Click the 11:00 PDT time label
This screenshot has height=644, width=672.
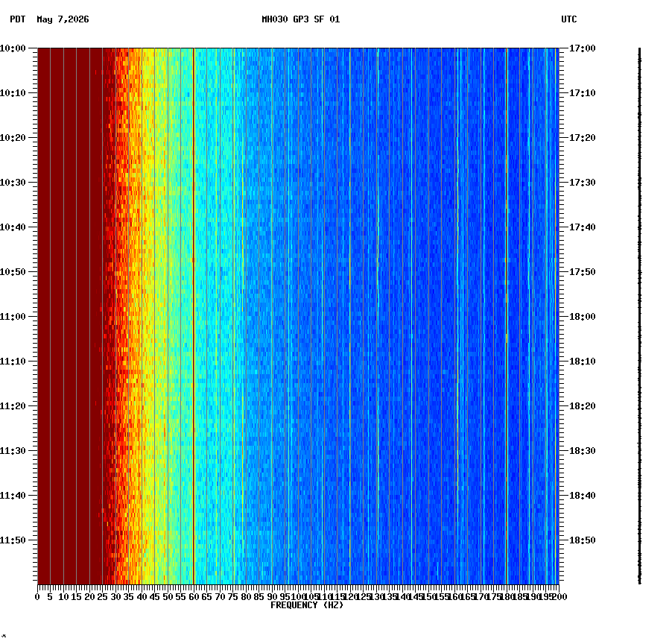pyautogui.click(x=13, y=317)
